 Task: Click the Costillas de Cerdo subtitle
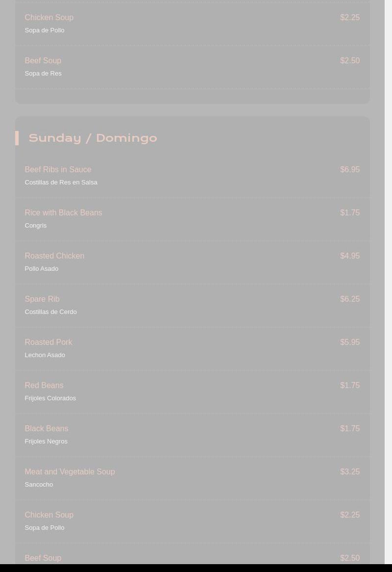click(50, 312)
